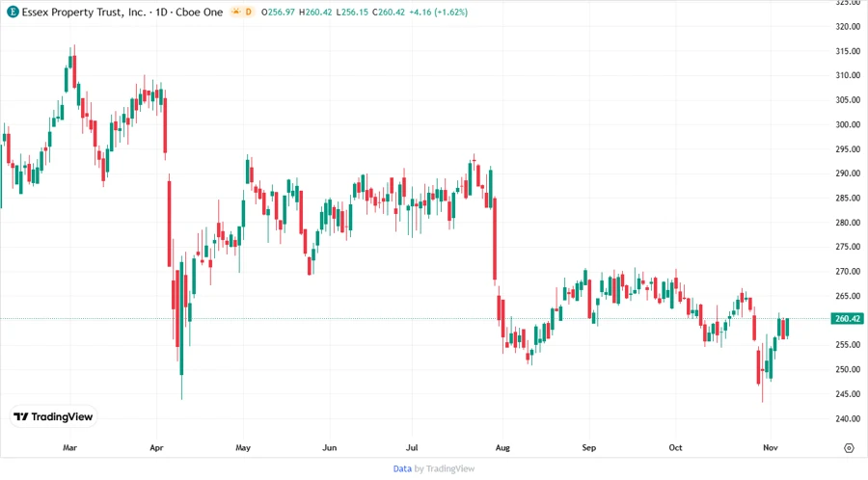Image resolution: width=868 pixels, height=480 pixels.
Task: Click the 280.00 price axis label
Action: click(x=848, y=223)
